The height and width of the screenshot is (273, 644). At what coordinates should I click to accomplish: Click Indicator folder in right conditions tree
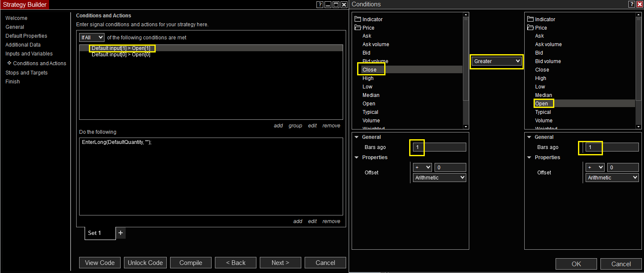point(541,19)
